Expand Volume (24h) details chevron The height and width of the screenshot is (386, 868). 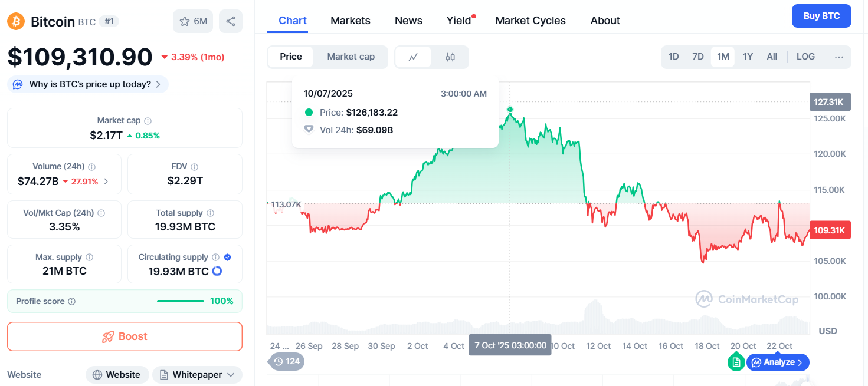point(106,182)
